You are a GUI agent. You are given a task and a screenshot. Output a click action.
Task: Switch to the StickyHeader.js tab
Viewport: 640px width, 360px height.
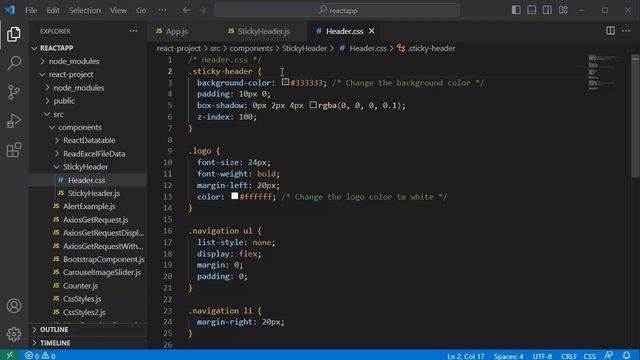coord(264,31)
